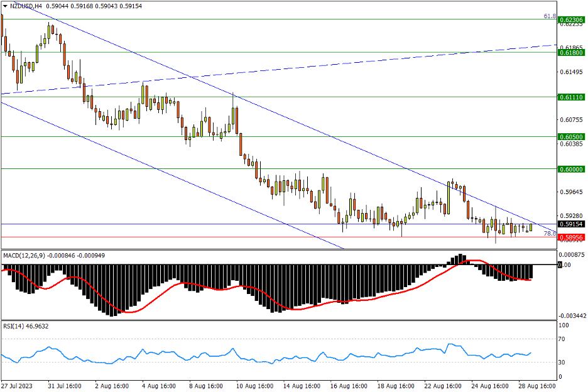Select the 0.60000 green price label
This screenshot has height=392, width=588.
(x=571, y=169)
